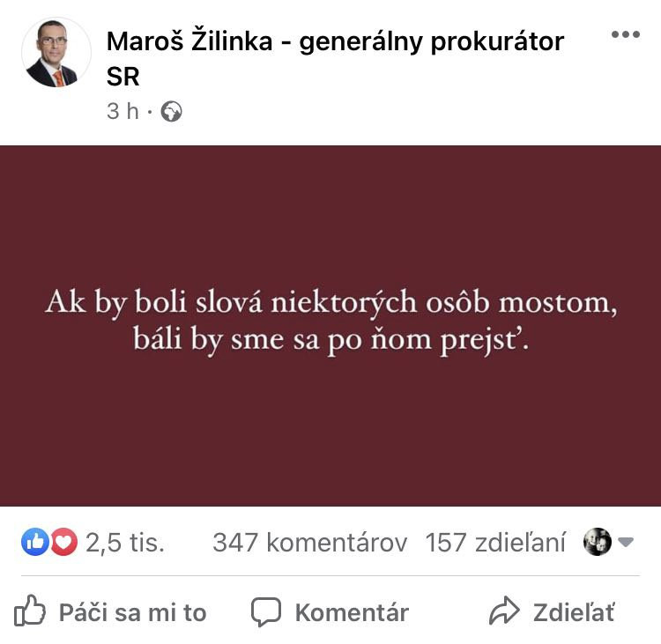Click the maroon quote text post background
661x644 pixels.
pos(330,421)
